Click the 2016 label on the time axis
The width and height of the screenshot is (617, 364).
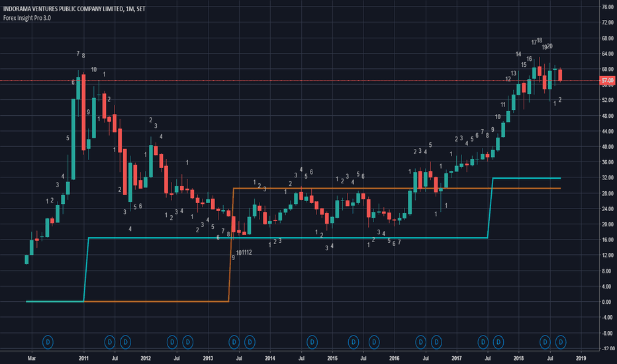(395, 358)
